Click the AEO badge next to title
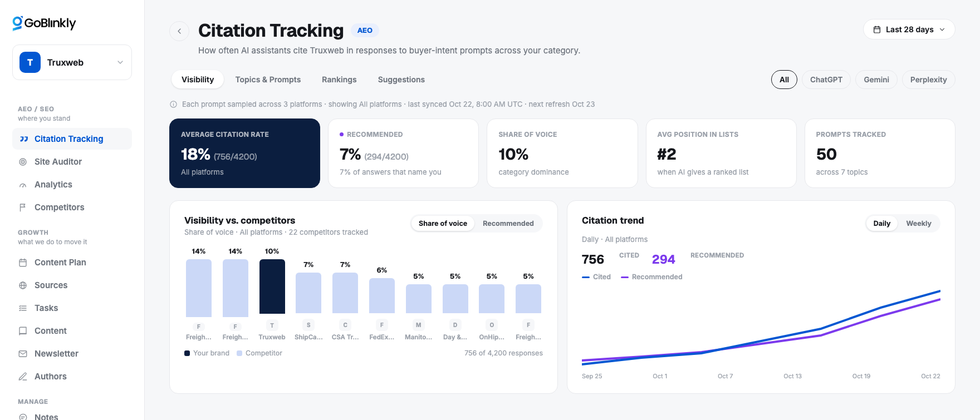 [x=365, y=31]
